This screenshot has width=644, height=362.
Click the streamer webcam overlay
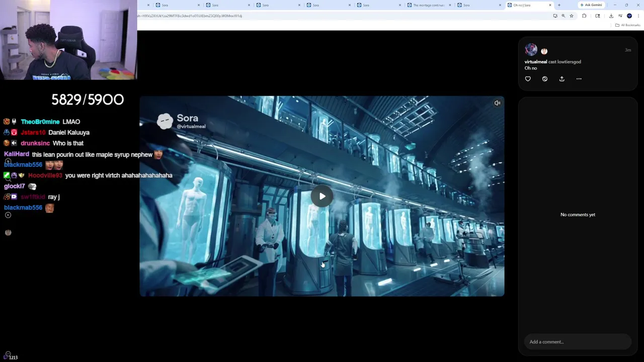tap(68, 40)
